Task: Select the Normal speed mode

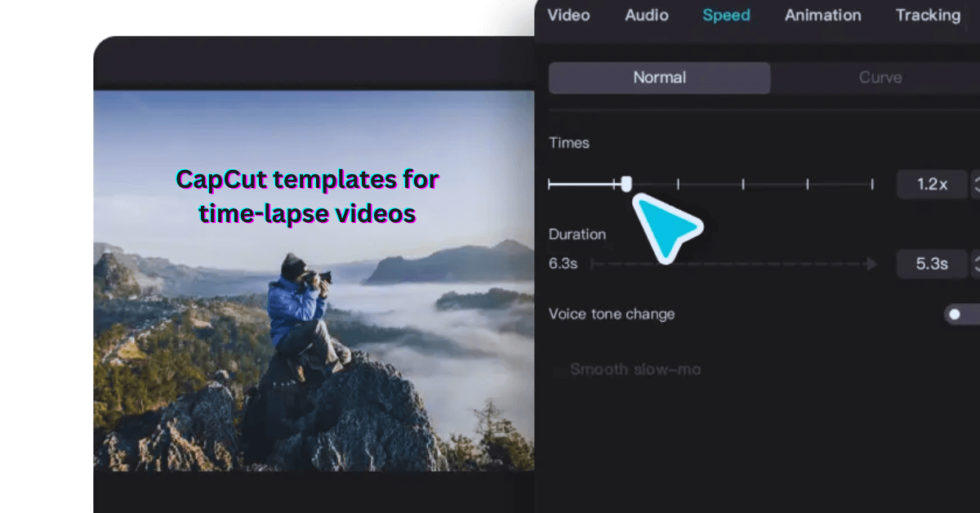Action: click(x=659, y=78)
